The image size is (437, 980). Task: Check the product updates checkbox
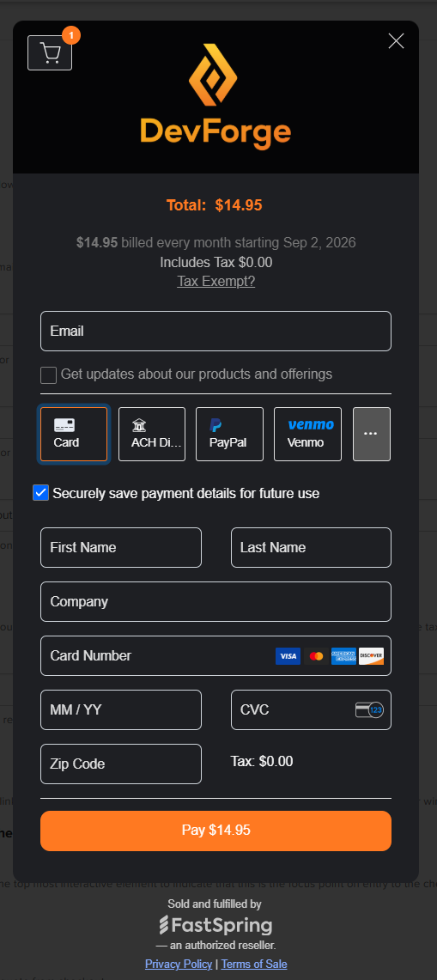coord(49,375)
